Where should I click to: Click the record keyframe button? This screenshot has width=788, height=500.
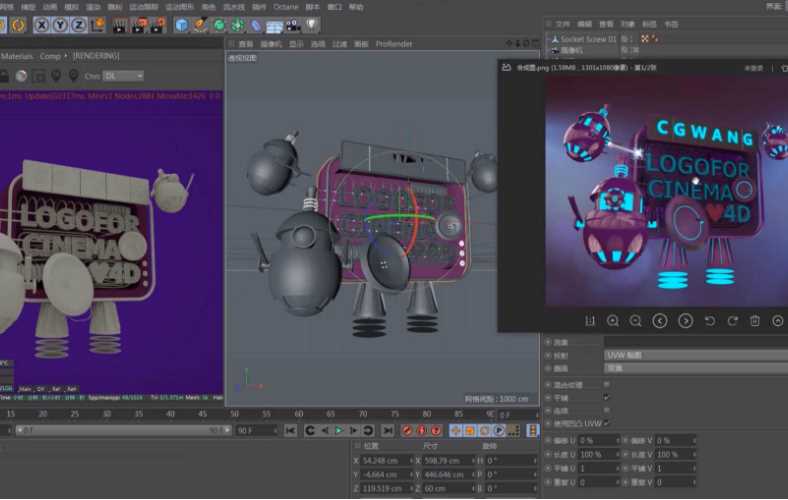click(x=407, y=430)
